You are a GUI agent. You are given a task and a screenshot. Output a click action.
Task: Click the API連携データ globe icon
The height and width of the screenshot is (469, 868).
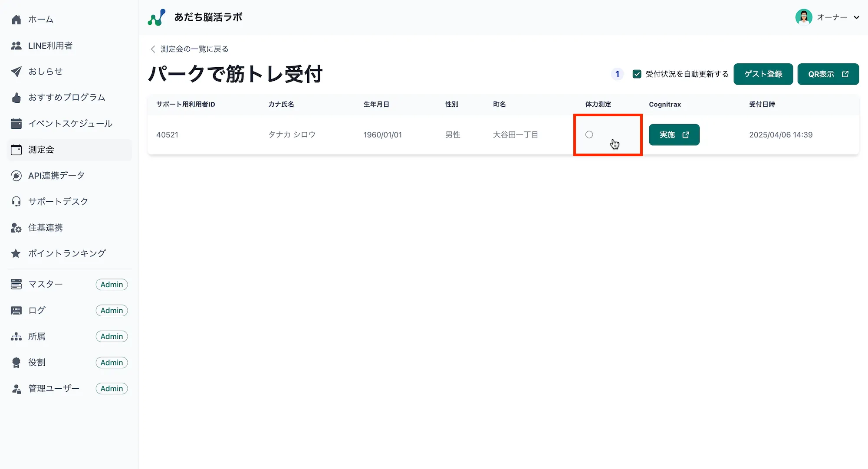click(16, 175)
